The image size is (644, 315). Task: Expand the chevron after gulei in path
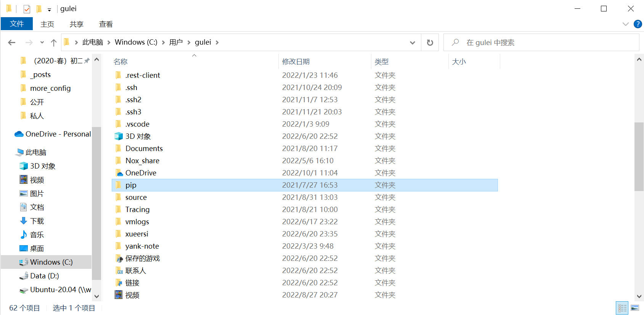coord(217,42)
